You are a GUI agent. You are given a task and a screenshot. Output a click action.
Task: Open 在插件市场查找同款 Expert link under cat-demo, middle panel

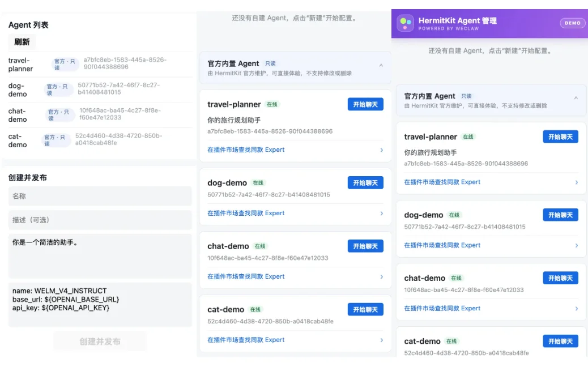coord(246,340)
